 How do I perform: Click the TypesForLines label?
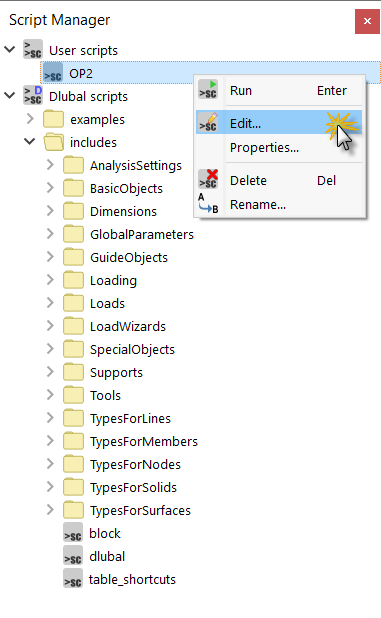click(130, 419)
